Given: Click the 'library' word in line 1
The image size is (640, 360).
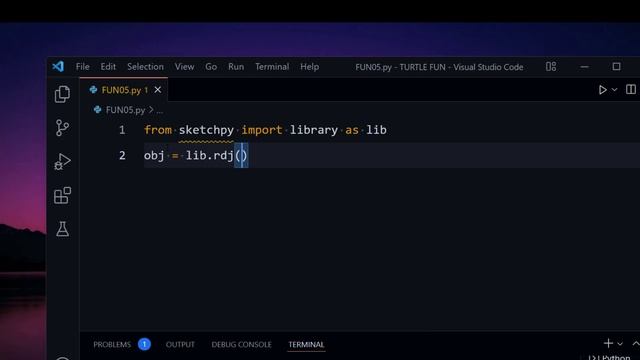Looking at the screenshot, I should (313, 130).
